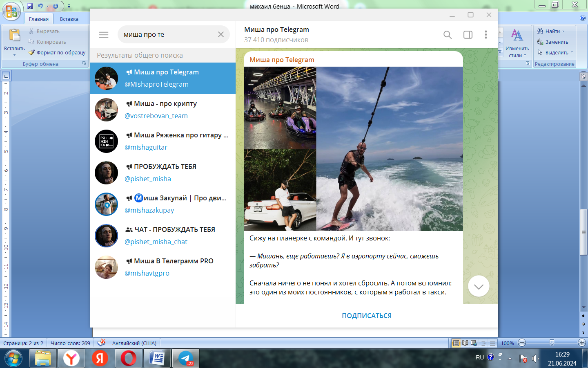588x368 pixels.
Task: Switch to Print Layout view button
Action: pyautogui.click(x=456, y=343)
